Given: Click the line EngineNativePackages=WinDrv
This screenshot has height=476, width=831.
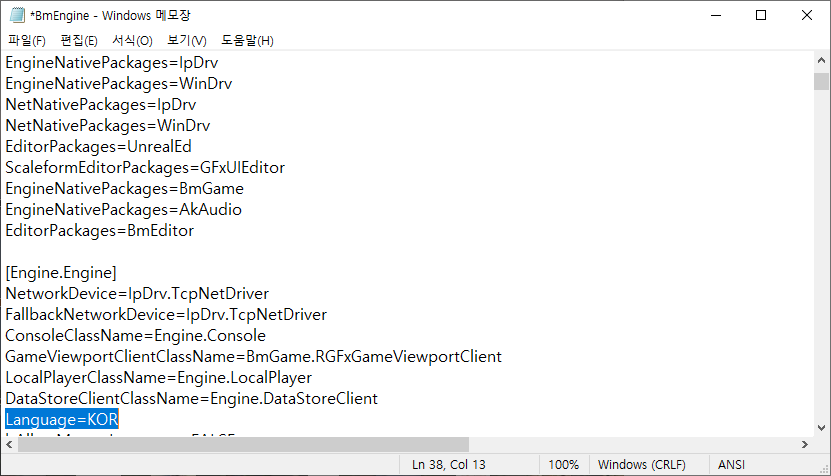Looking at the screenshot, I should pyautogui.click(x=119, y=83).
